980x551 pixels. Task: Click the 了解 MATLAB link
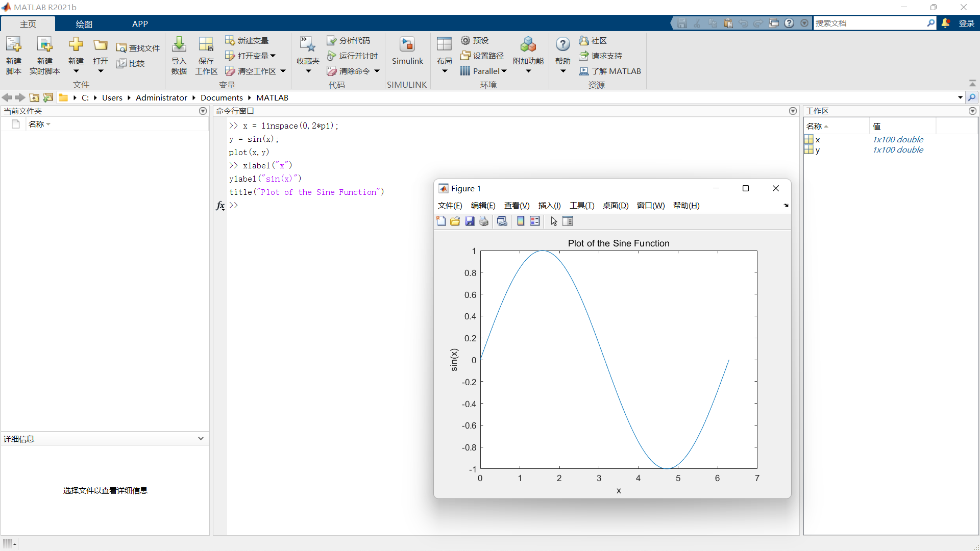(610, 71)
